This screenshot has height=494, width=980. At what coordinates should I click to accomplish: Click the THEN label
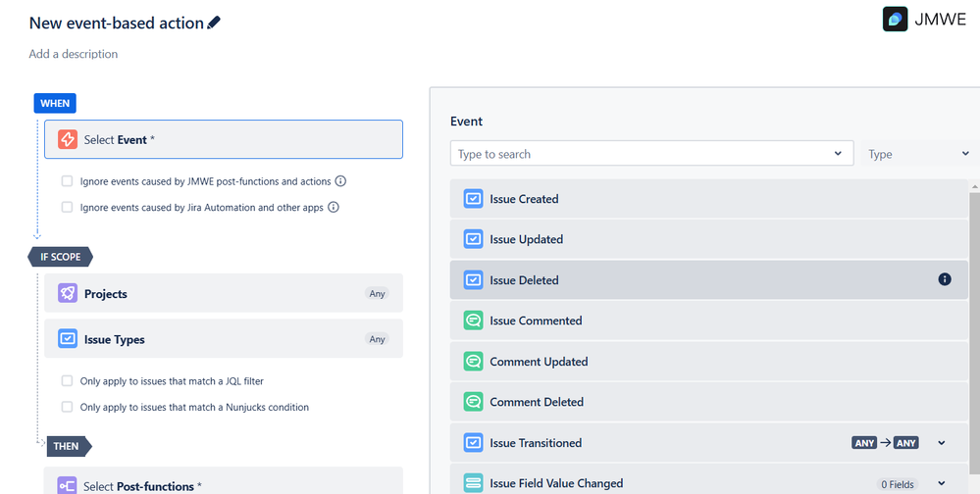69,446
